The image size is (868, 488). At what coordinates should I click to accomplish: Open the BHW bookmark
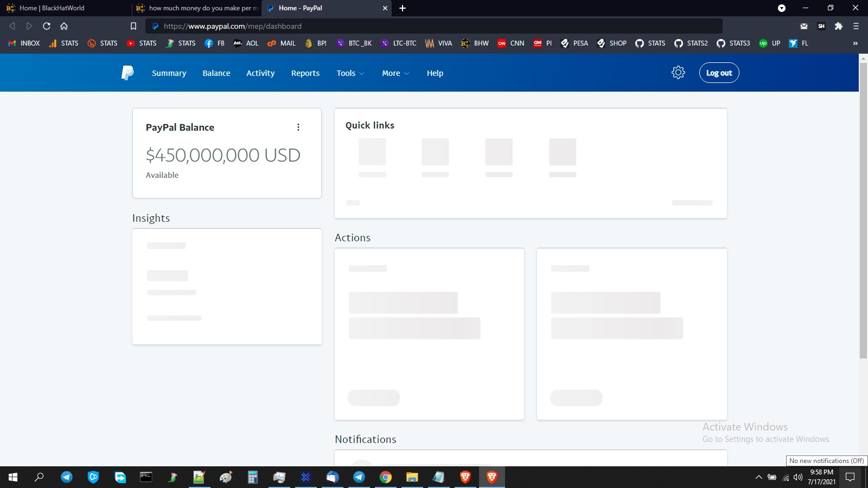(x=475, y=43)
